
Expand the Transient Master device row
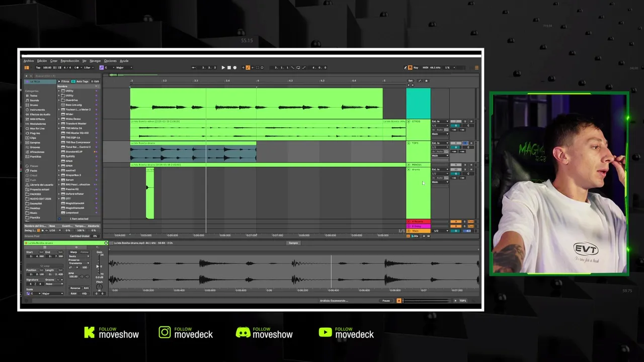point(59,124)
